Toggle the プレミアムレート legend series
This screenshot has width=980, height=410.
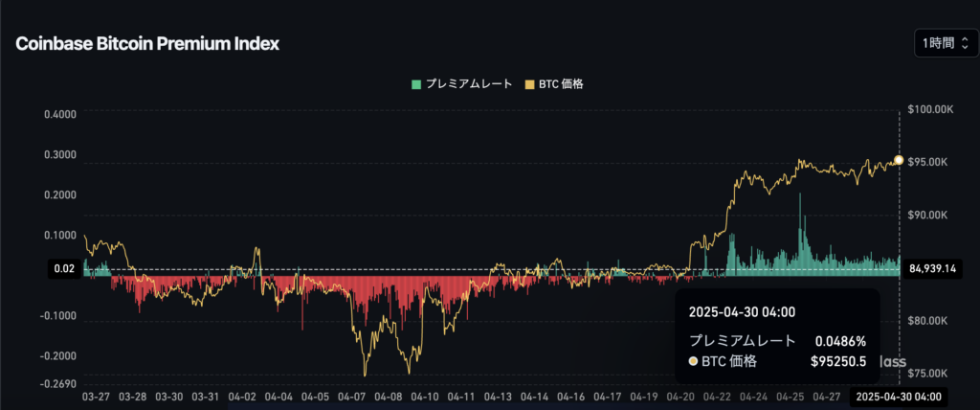pyautogui.click(x=462, y=84)
